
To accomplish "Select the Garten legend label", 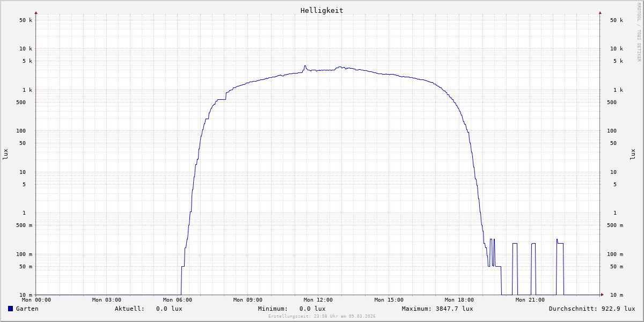I will [27, 309].
